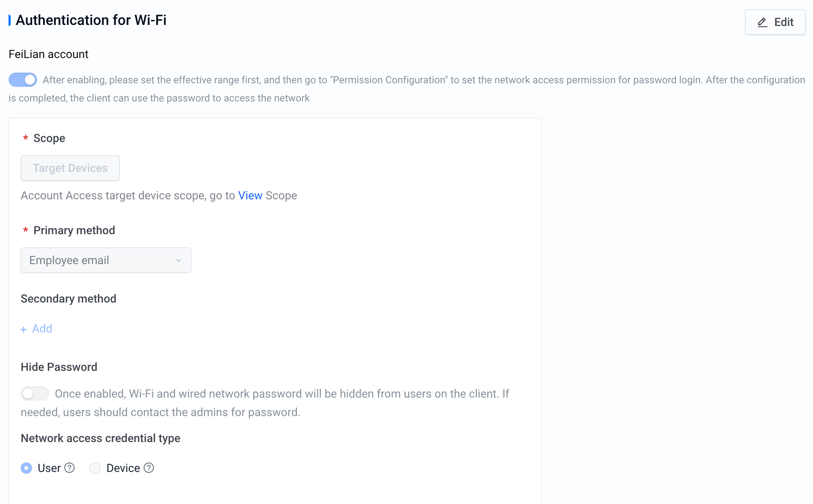Click the Primary method label
Image resolution: width=813 pixels, height=504 pixels.
pyautogui.click(x=74, y=230)
